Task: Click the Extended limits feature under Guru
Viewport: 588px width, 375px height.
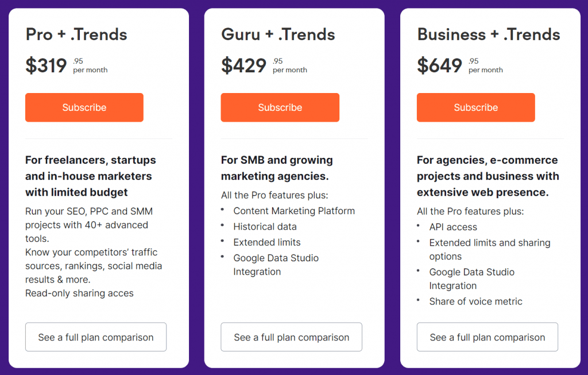Action: (266, 242)
